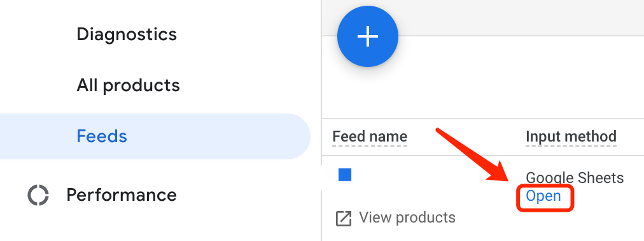Viewport: 644px width, 241px height.
Task: Click the blue square feed icon
Action: point(345,175)
